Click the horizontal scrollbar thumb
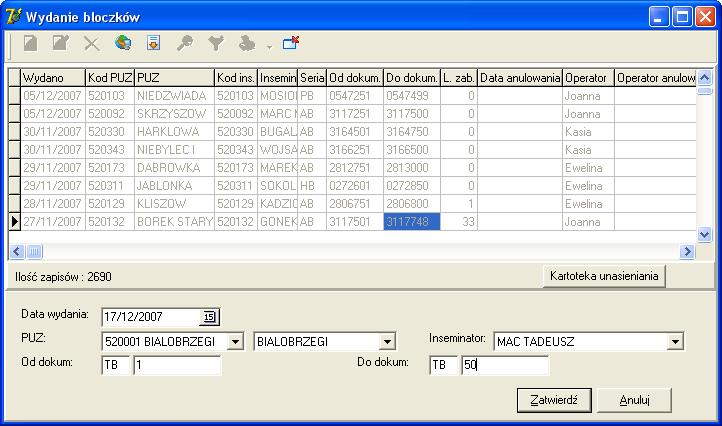722x426 pixels. [x=35, y=251]
